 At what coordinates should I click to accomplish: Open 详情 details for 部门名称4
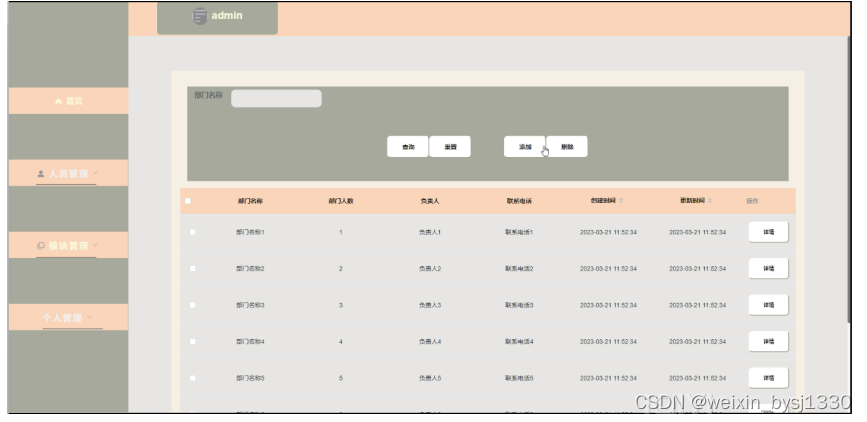pyautogui.click(x=769, y=342)
